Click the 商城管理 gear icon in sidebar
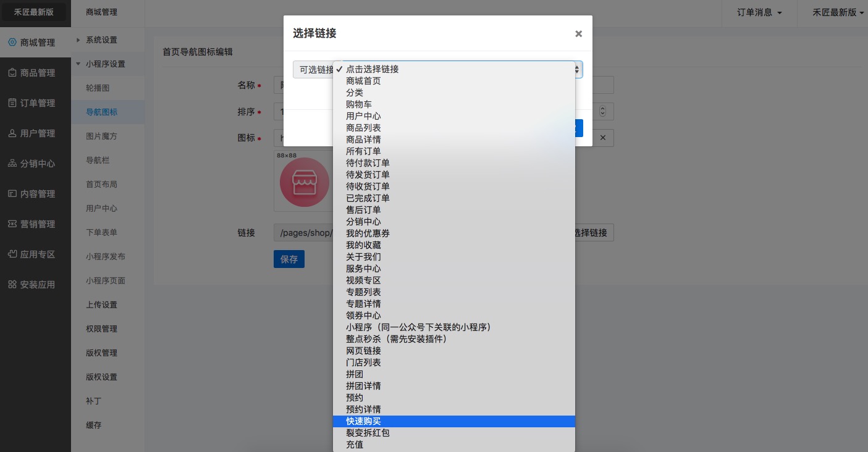This screenshot has width=868, height=452. [12, 43]
